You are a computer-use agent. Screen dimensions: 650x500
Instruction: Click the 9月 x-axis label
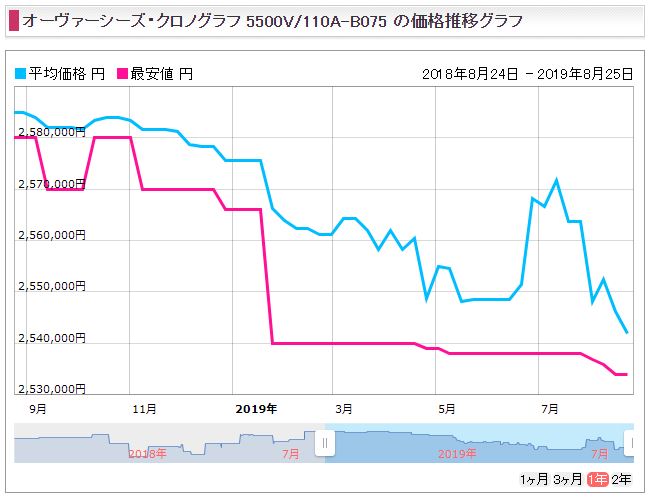pos(38,409)
